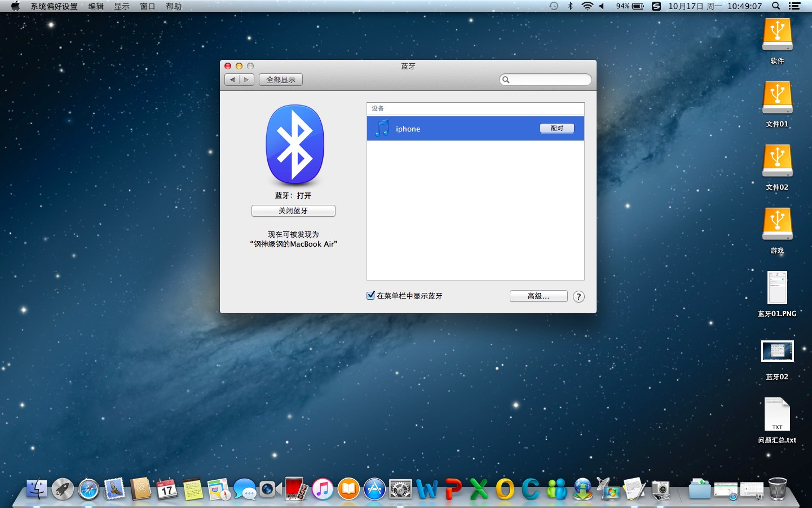This screenshot has height=508, width=812.
Task: Click System Preferences gear in Dock
Action: [400, 489]
